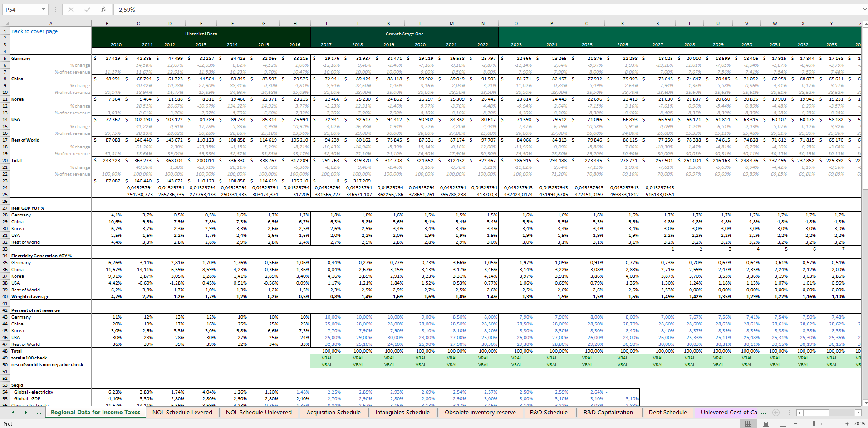This screenshot has width=868, height=428.
Task: Click the Seqld label cell
Action: (17, 385)
